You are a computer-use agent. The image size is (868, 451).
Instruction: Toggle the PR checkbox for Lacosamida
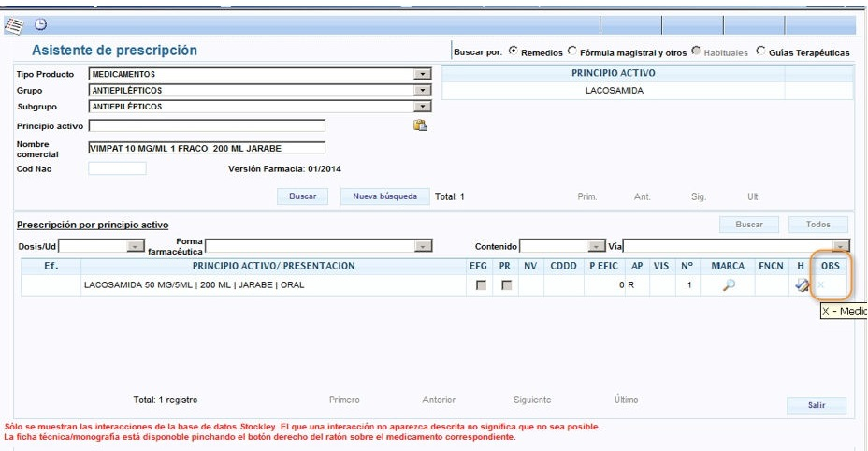[506, 285]
